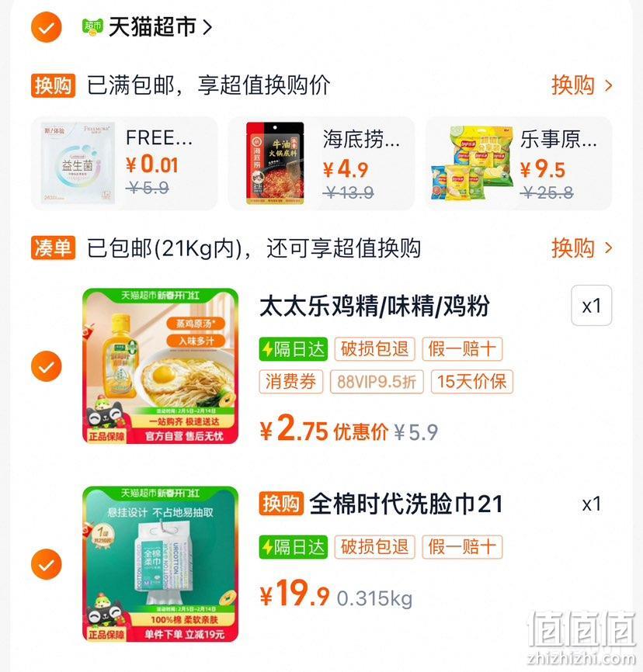The image size is (643, 672).
Task: Deselect the 全棉时代洗脸巾 item checkbox
Action: [x=47, y=564]
